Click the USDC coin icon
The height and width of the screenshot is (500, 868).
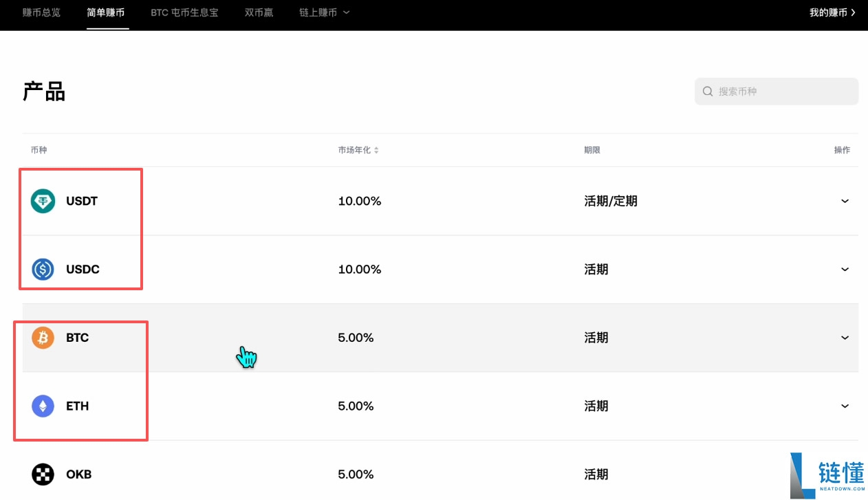(x=43, y=269)
